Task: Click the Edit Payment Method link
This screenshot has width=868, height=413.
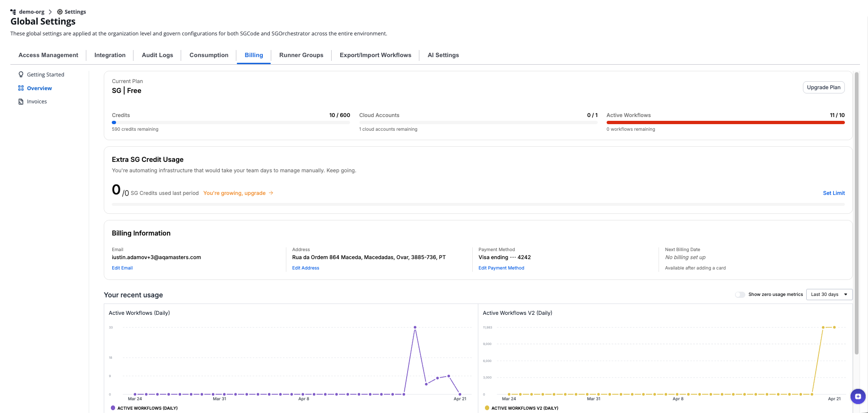Action: click(501, 268)
